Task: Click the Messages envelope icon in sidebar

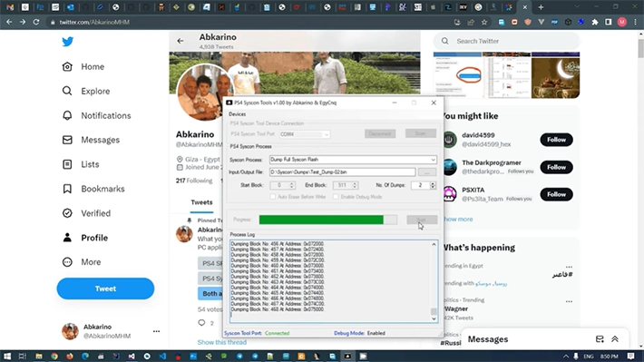Action: [67, 140]
